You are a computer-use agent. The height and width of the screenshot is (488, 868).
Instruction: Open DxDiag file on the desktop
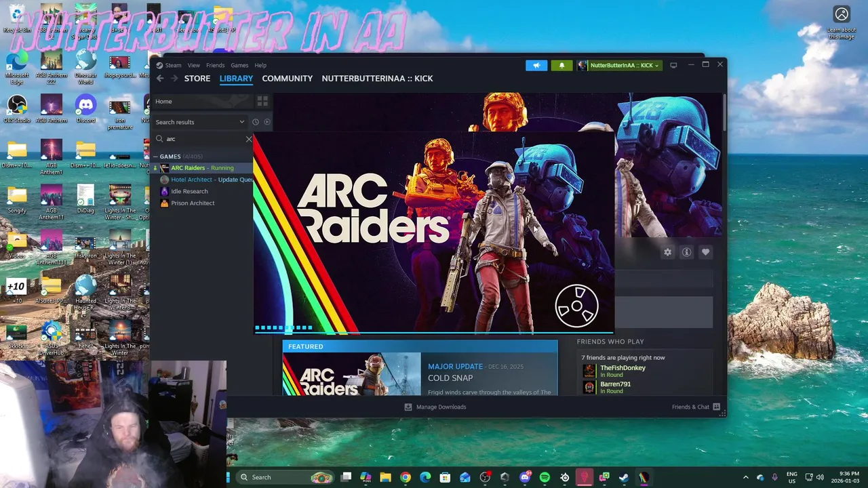[85, 199]
